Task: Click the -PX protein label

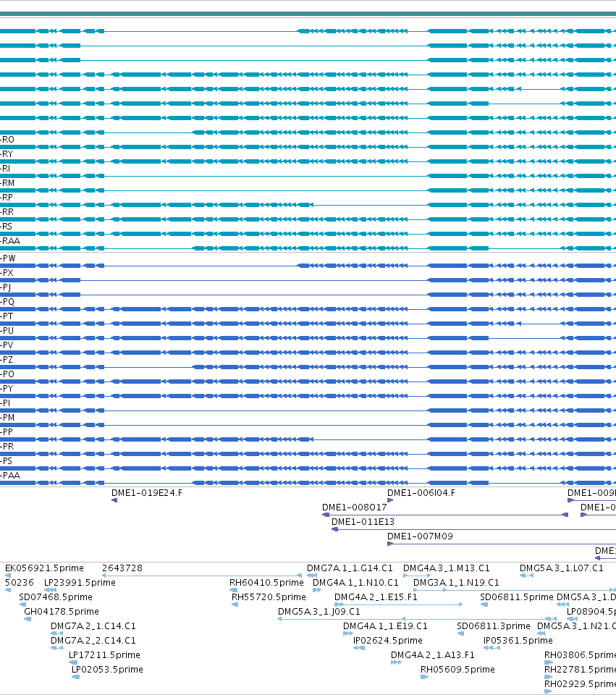Action: tap(7, 273)
